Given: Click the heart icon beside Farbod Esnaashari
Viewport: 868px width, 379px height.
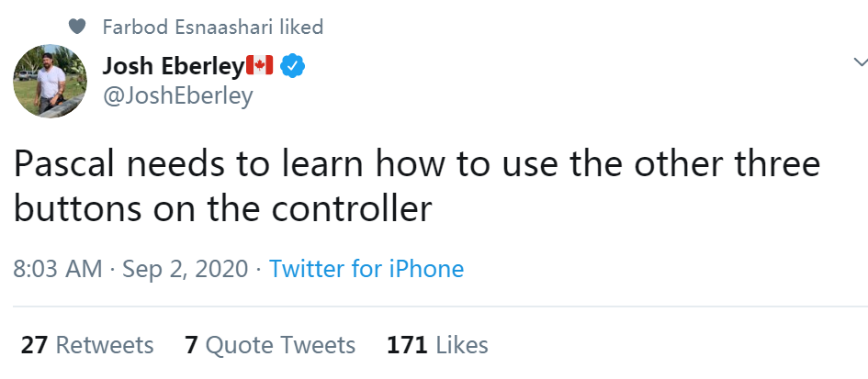Looking at the screenshot, I should pos(78,27).
